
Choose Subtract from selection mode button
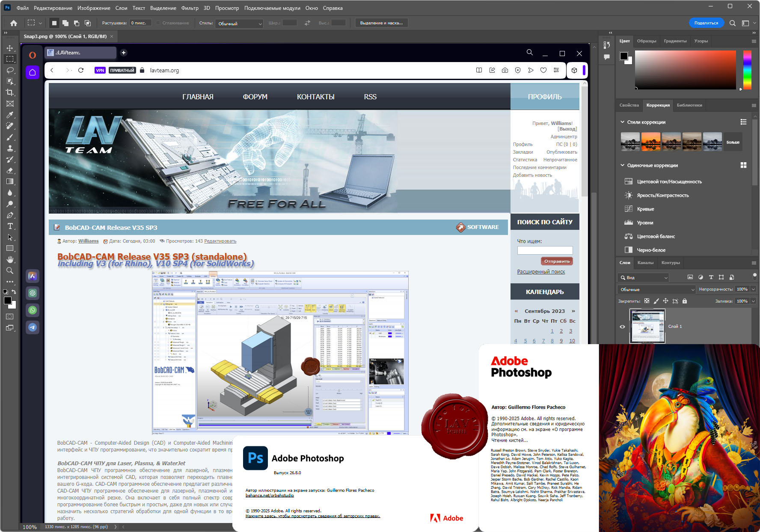tap(76, 23)
